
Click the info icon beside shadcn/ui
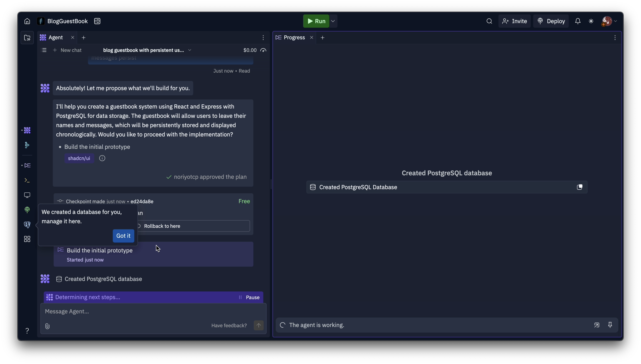[102, 158]
